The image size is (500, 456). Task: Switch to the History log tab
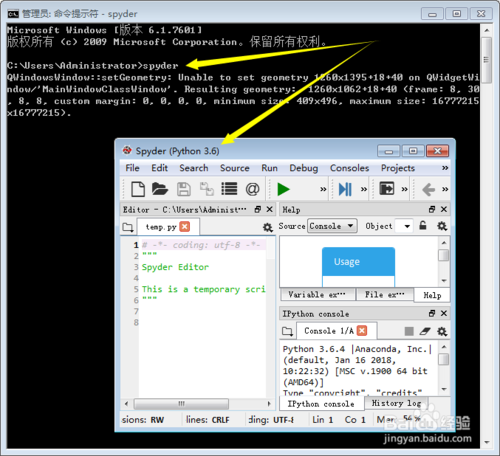tap(396, 403)
